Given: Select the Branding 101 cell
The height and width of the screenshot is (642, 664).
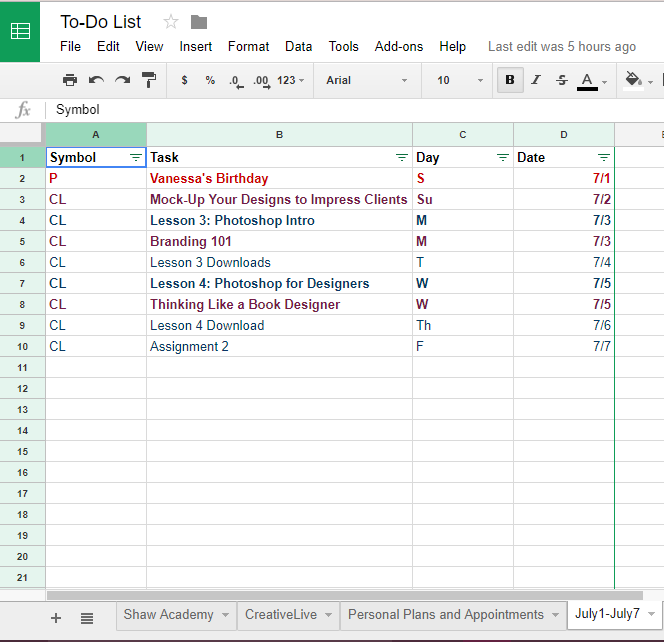Looking at the screenshot, I should [x=279, y=241].
